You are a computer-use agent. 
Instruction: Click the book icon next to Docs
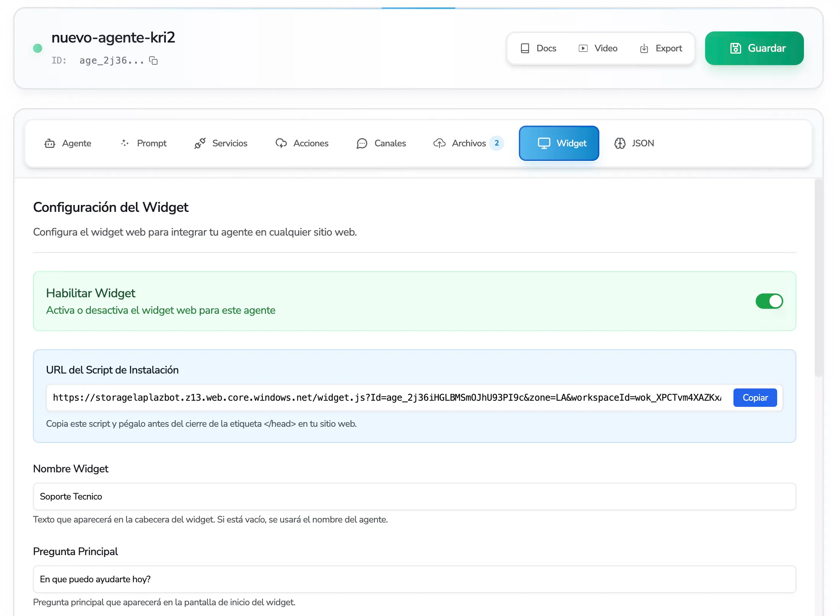[x=525, y=48]
